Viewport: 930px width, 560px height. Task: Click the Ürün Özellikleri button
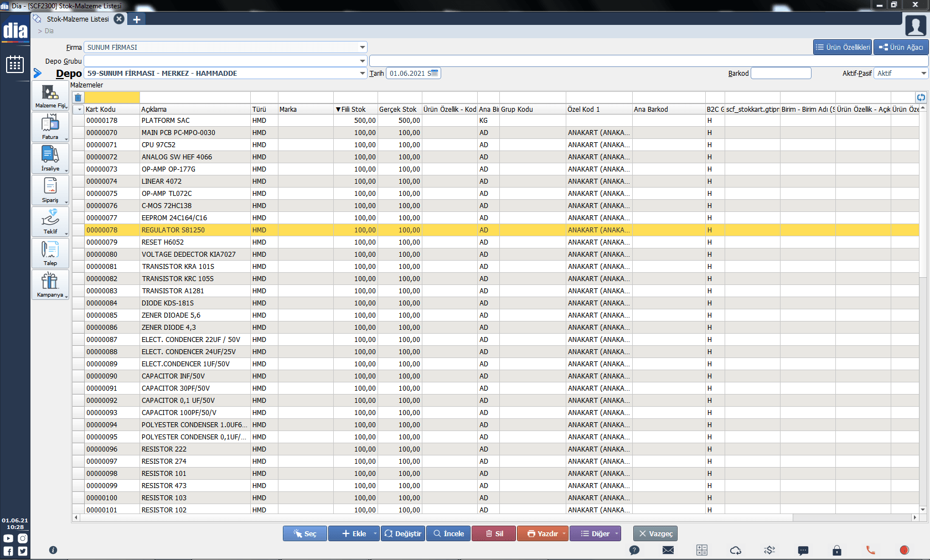(x=843, y=47)
